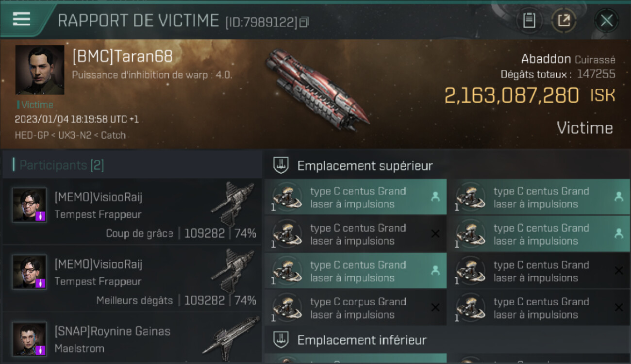Close the Rapport de victime window
The height and width of the screenshot is (364, 631).
[607, 20]
